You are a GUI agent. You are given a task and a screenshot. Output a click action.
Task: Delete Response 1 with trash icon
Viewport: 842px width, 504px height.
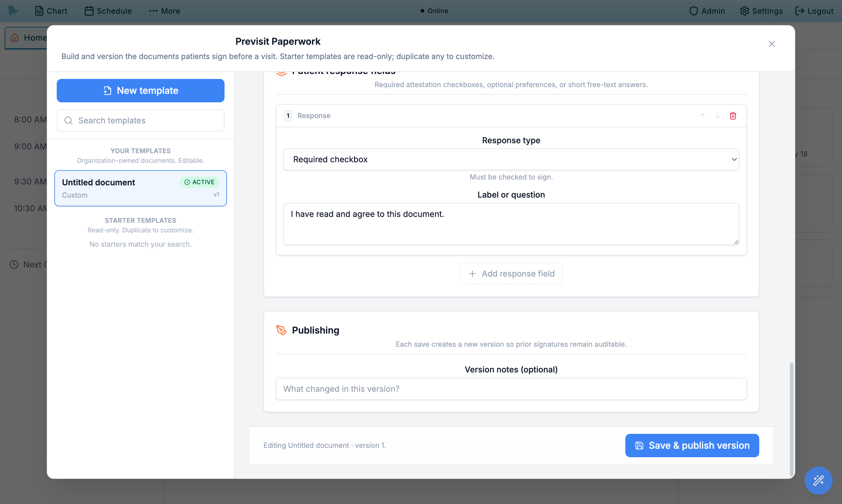[733, 116]
